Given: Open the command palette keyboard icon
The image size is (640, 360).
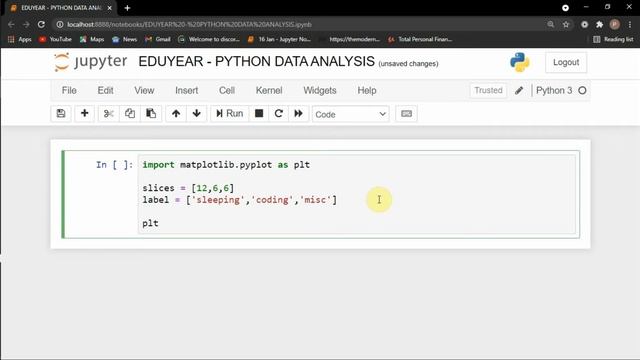Looking at the screenshot, I should pyautogui.click(x=406, y=113).
